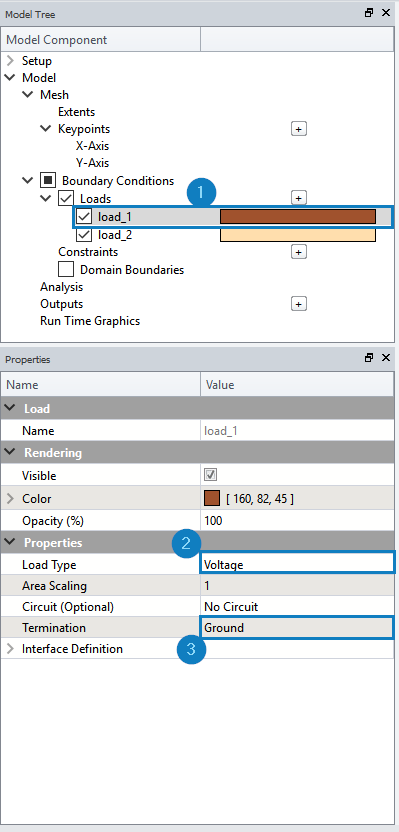Add a new load with plus icon
This screenshot has width=399, height=832.
click(x=299, y=198)
